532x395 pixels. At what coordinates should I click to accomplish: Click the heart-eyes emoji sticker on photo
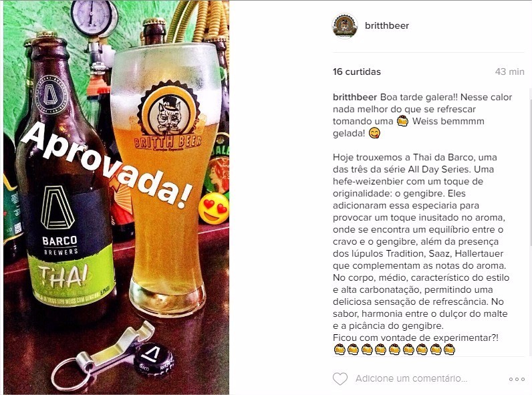coord(214,209)
